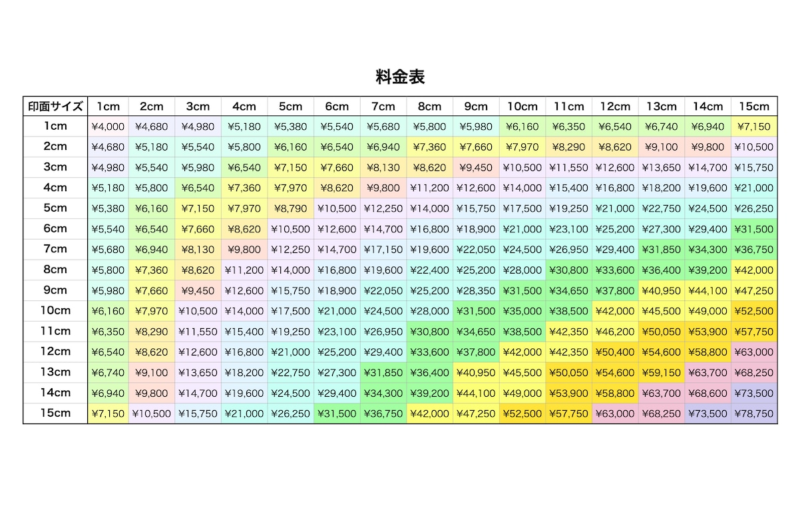Image resolution: width=812 pixels, height=508 pixels.
Task: Click the 1cm column header
Action: click(108, 107)
